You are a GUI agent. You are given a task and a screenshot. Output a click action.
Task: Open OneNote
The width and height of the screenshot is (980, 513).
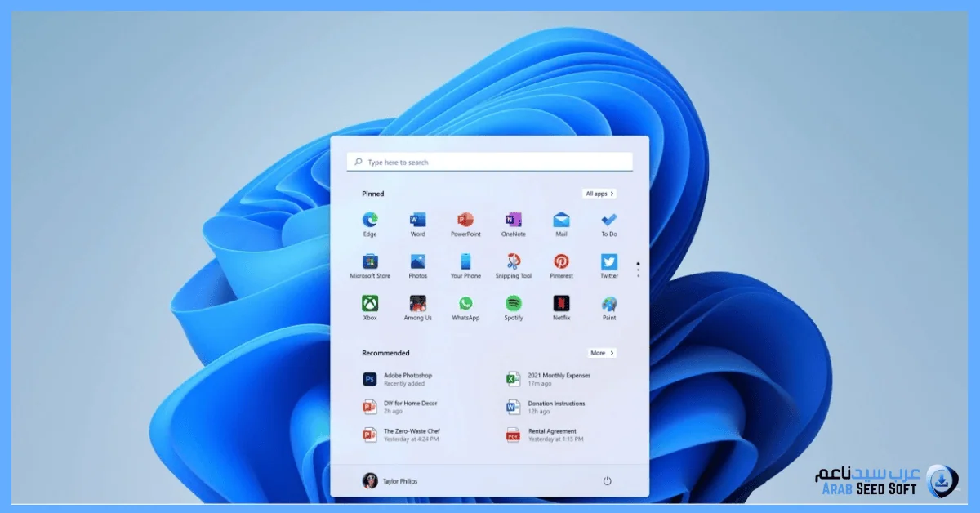click(513, 221)
